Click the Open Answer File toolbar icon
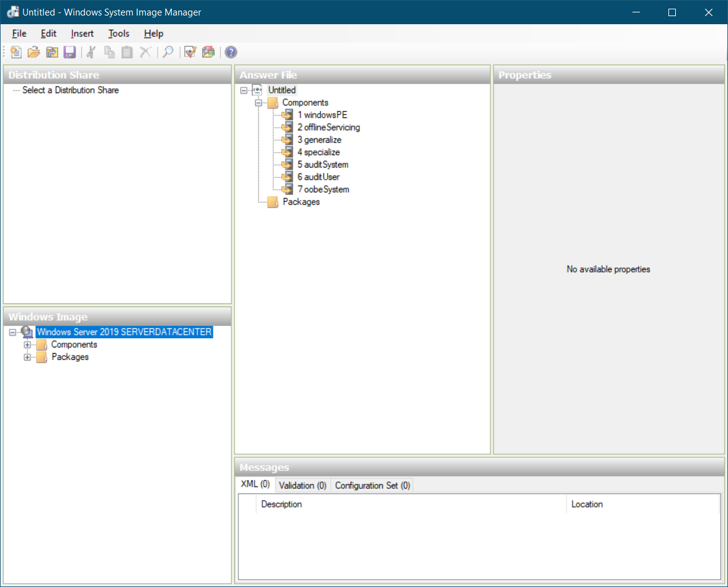Screen dimensions: 728x587 coord(34,52)
